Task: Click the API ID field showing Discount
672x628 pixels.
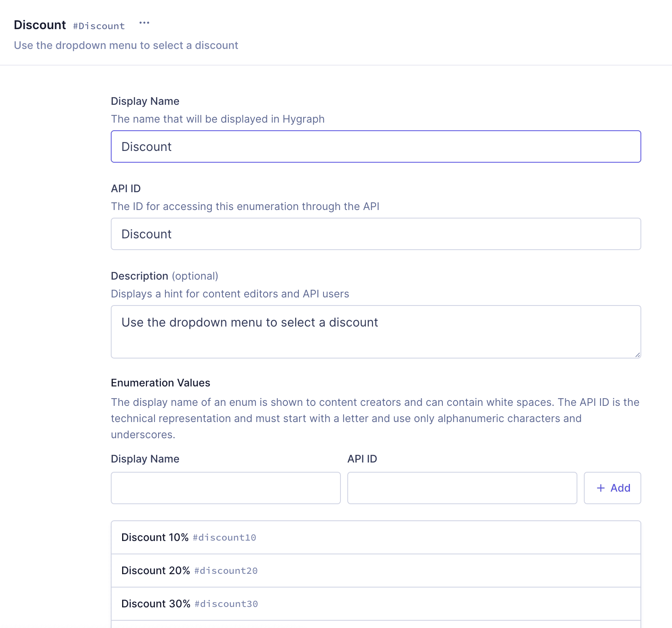Action: coord(375,234)
